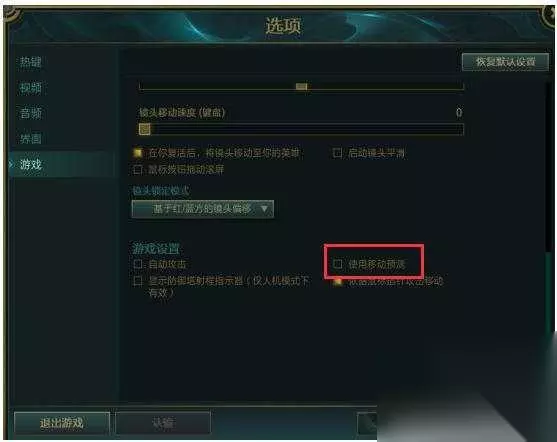Uncheck the yellow checkbox below 使用移动预测
Image resolution: width=557 pixels, height=442 pixels.
click(x=338, y=282)
